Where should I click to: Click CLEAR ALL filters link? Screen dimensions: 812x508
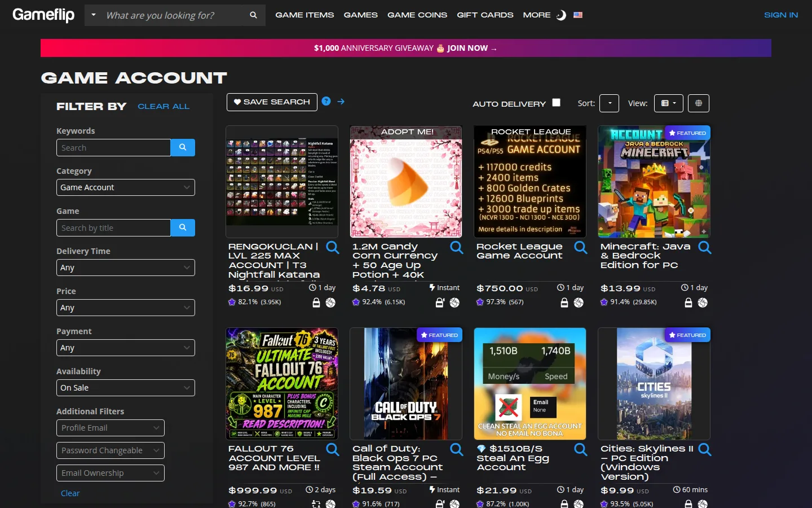click(164, 107)
